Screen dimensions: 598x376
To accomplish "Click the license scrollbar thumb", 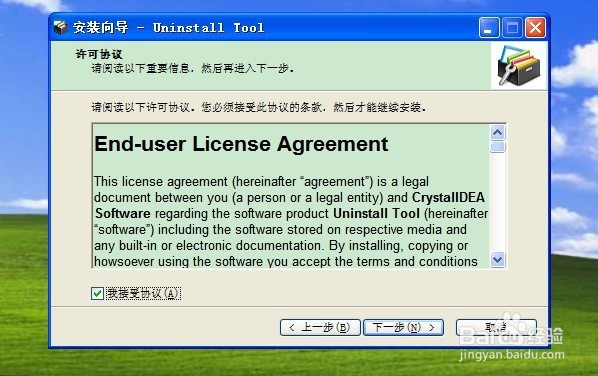I will [x=498, y=147].
